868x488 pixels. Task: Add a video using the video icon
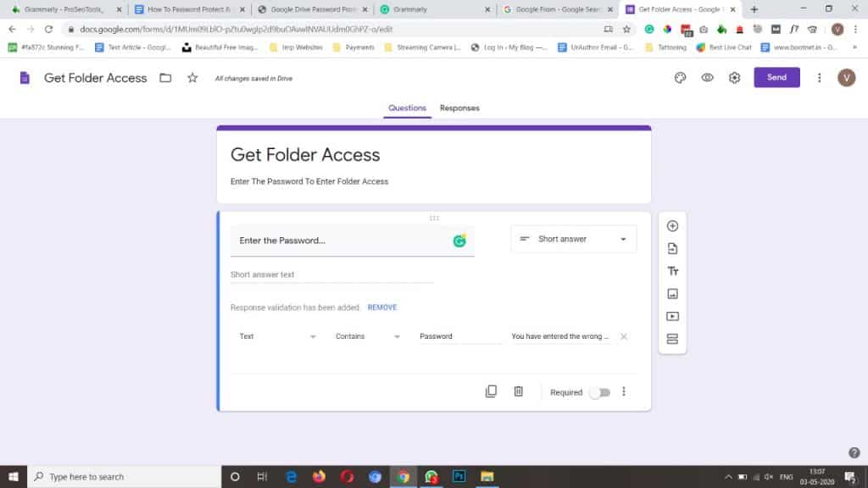click(x=672, y=316)
